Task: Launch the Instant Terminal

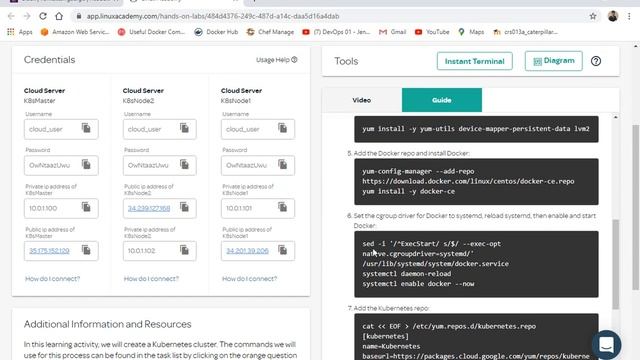Action: 474,61
